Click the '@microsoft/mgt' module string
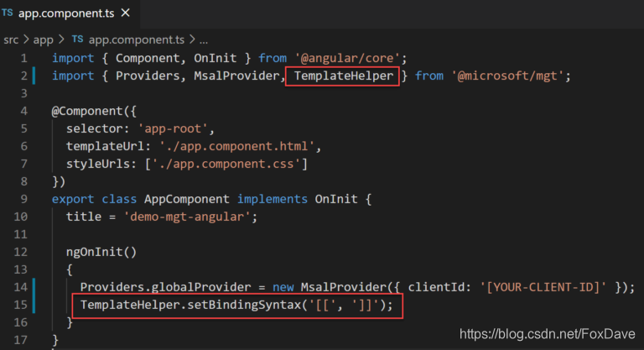Viewport: 644px width, 350px height. [x=508, y=76]
